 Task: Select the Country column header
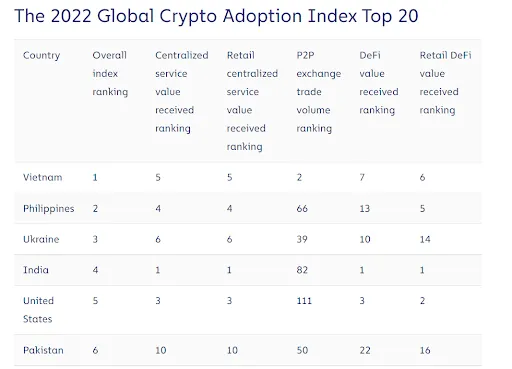pos(42,55)
